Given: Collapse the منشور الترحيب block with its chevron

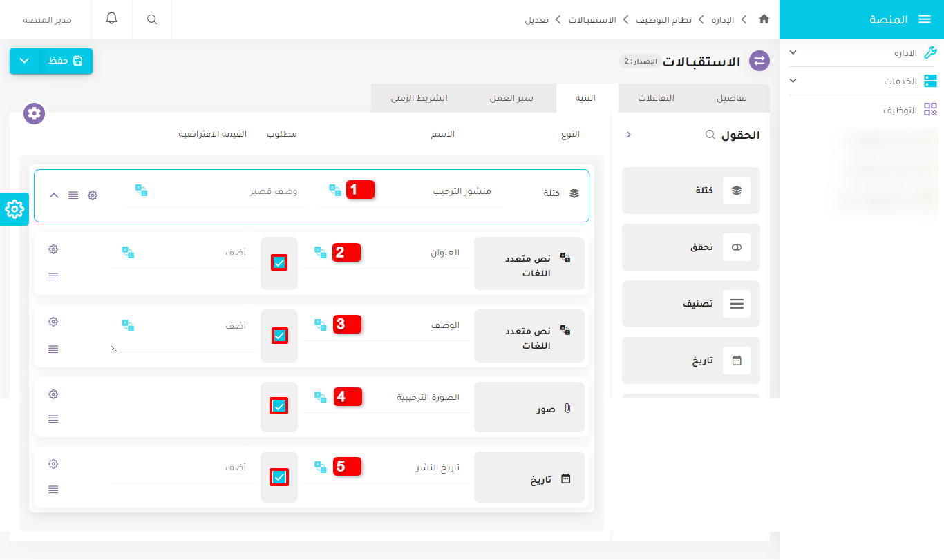Looking at the screenshot, I should (53, 195).
